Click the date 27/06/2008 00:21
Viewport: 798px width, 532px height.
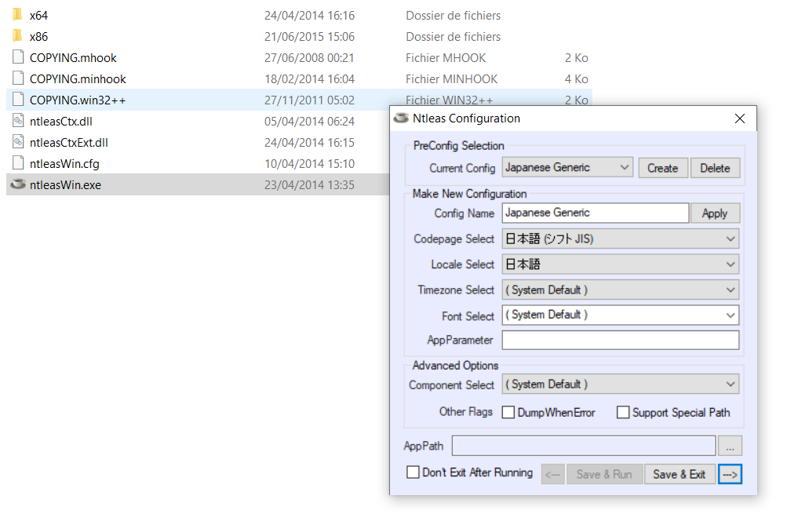[x=309, y=57]
